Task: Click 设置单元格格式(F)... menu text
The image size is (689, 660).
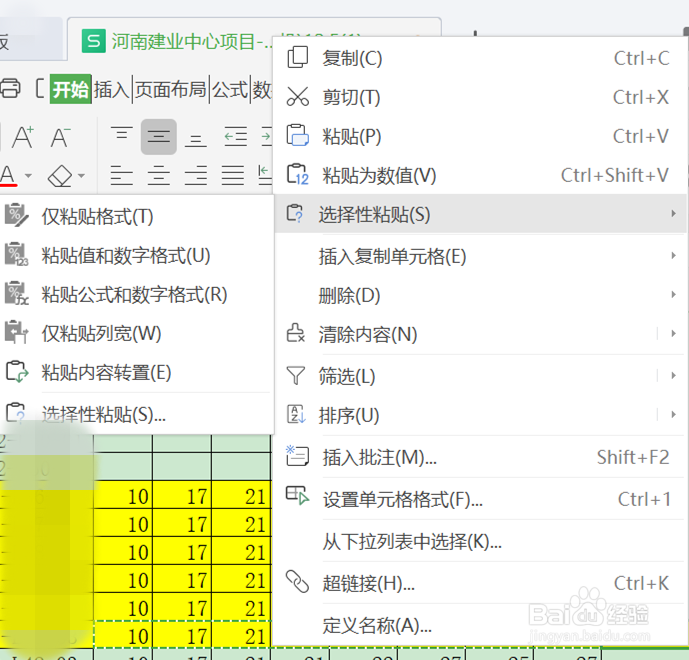Action: pyautogui.click(x=403, y=500)
